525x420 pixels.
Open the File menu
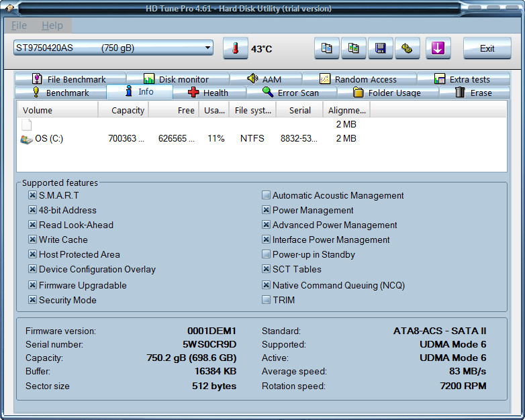coord(19,25)
